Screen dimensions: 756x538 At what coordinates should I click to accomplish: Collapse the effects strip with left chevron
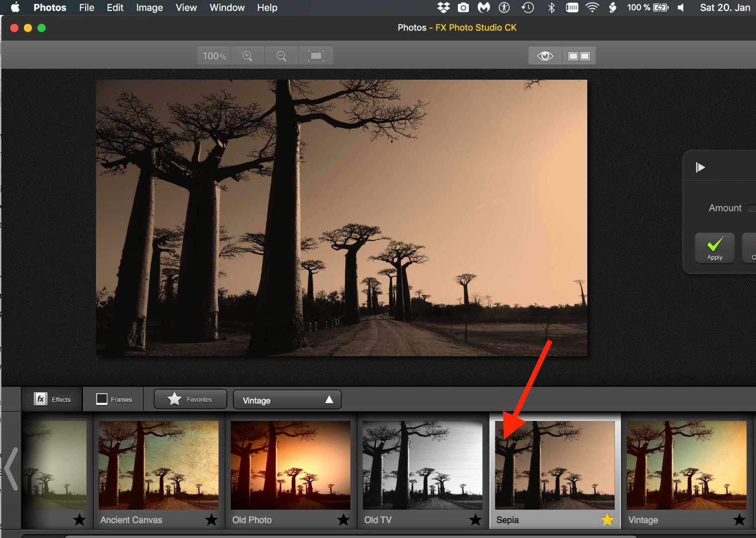pos(11,468)
